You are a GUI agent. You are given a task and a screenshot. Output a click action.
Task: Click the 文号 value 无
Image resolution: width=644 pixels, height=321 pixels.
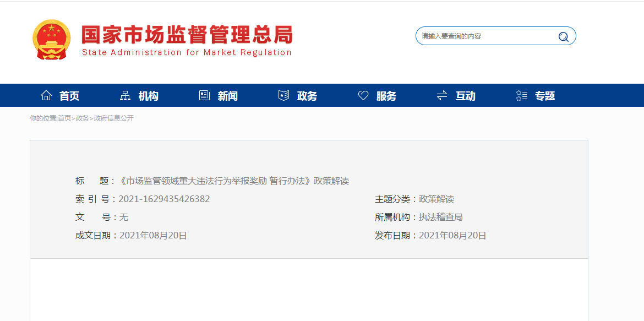click(x=124, y=217)
